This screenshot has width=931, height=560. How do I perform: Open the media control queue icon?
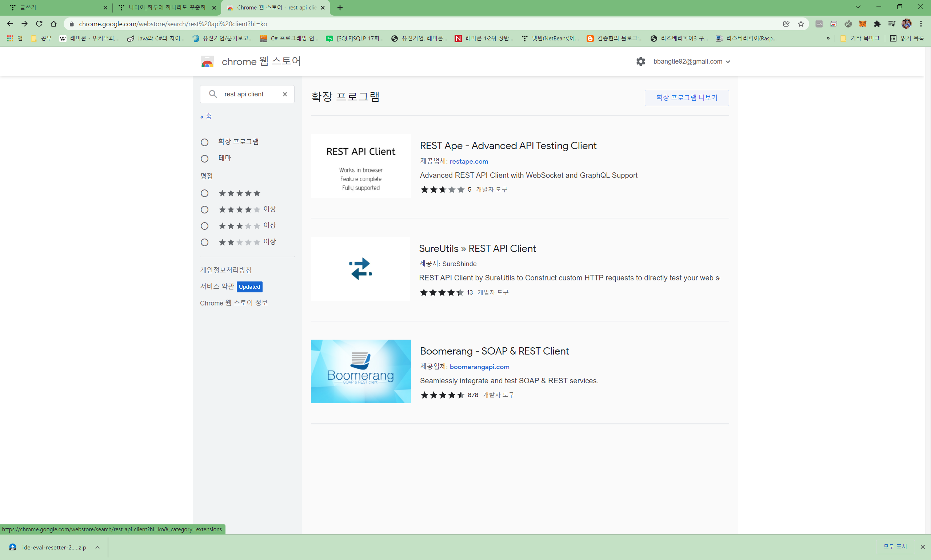(892, 24)
